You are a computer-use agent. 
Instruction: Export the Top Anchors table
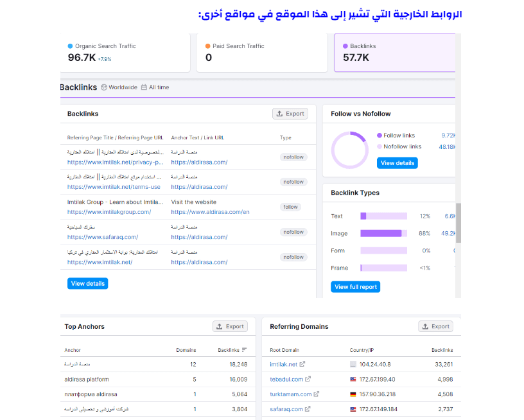click(x=231, y=326)
